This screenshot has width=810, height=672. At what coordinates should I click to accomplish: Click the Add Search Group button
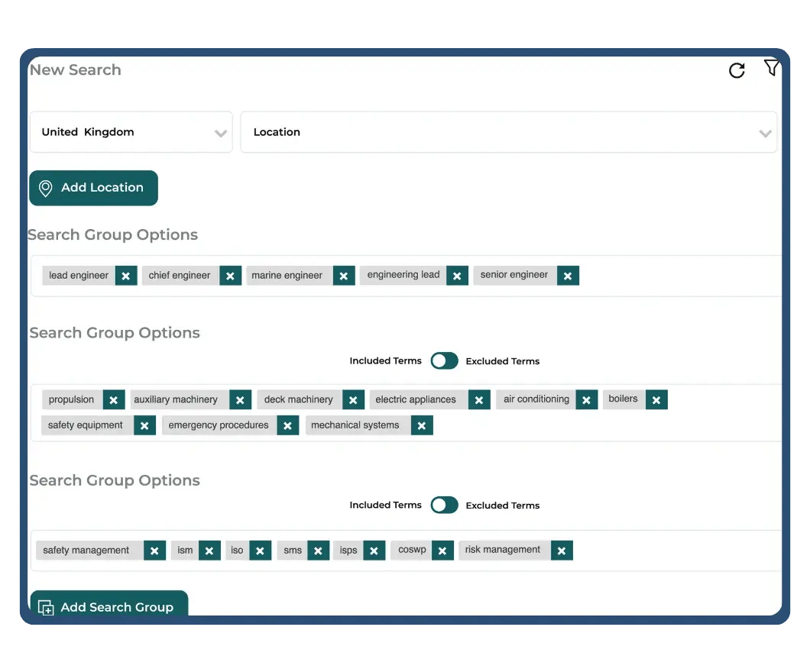click(x=109, y=603)
